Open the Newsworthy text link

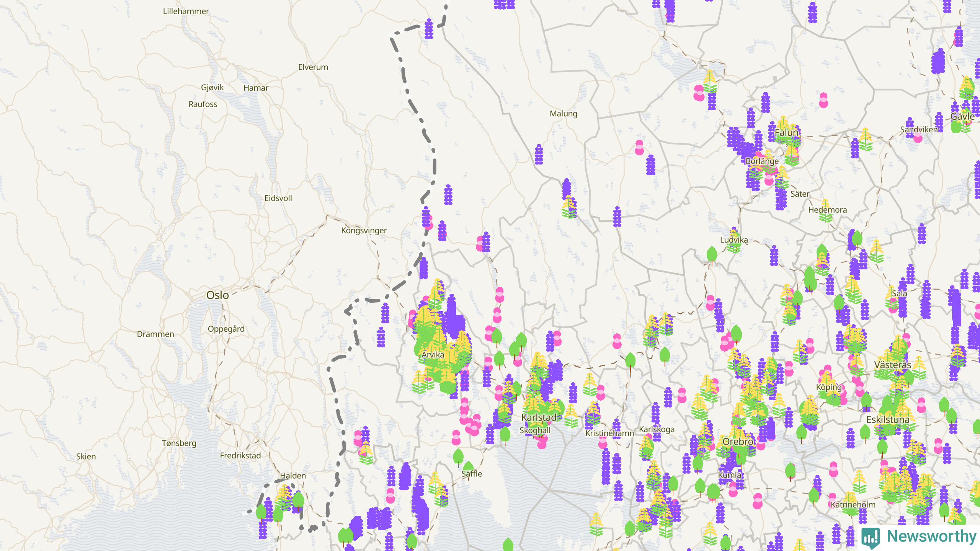coord(931,536)
